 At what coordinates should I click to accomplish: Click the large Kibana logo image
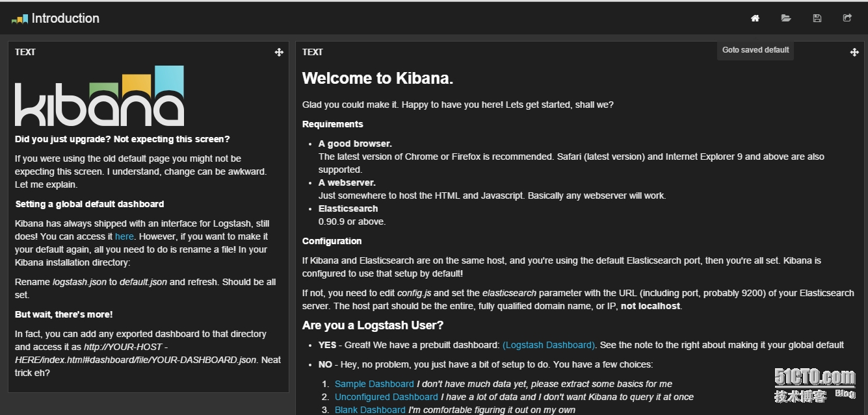[99, 95]
